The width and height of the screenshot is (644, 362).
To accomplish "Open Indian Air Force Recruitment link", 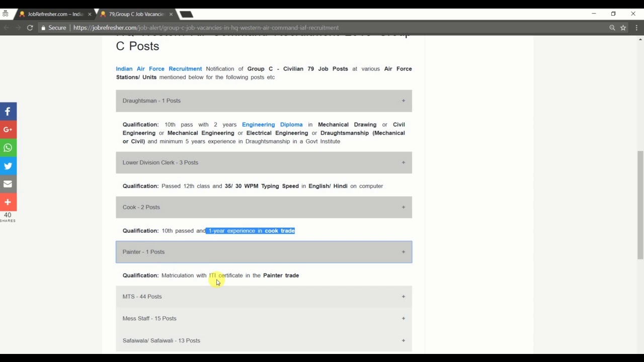I will coord(159,69).
